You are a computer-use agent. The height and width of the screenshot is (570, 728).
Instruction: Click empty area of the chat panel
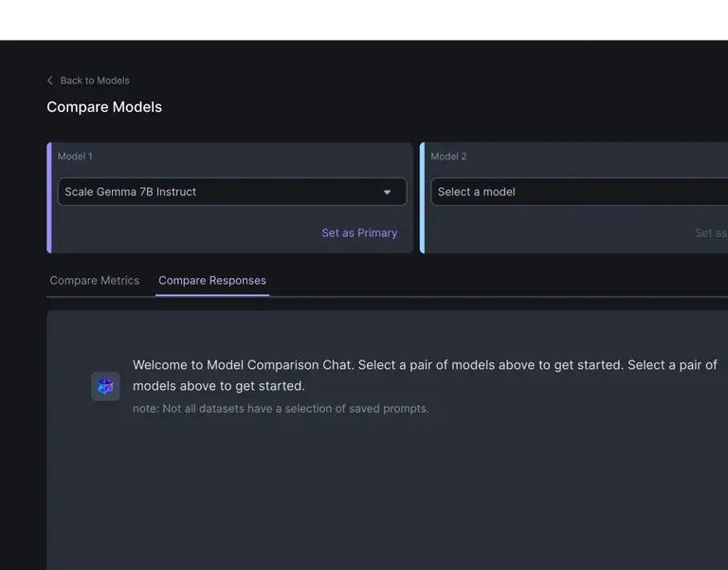[379, 503]
